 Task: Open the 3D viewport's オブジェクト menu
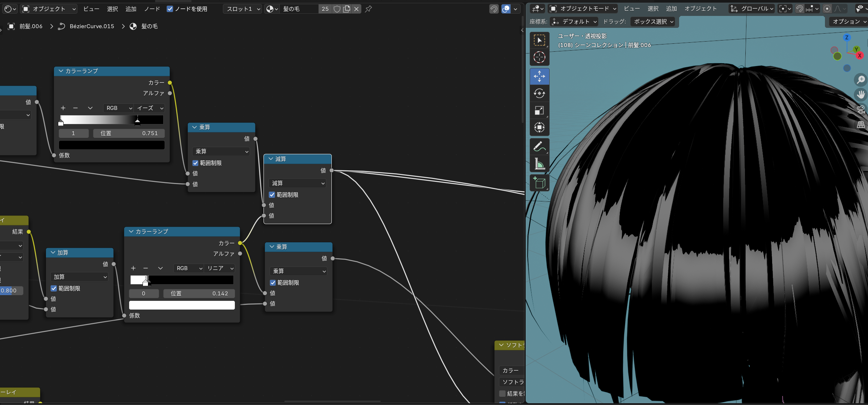pos(700,9)
